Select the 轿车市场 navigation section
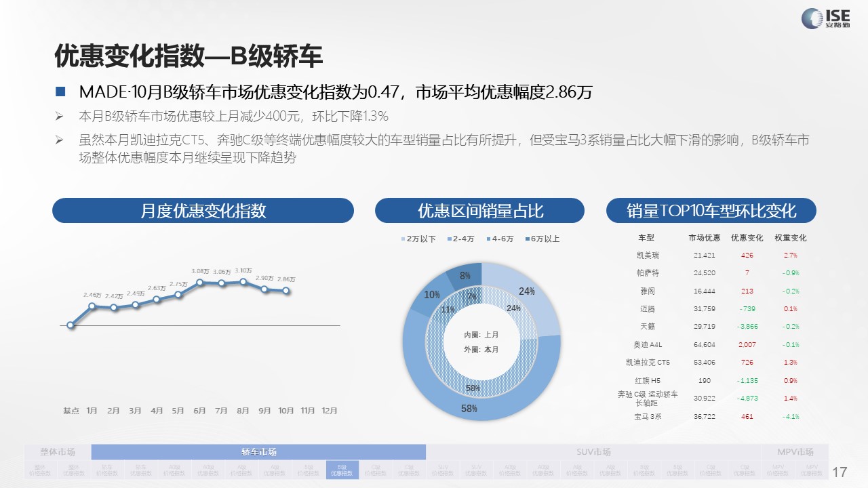868x488 pixels. coord(258,452)
